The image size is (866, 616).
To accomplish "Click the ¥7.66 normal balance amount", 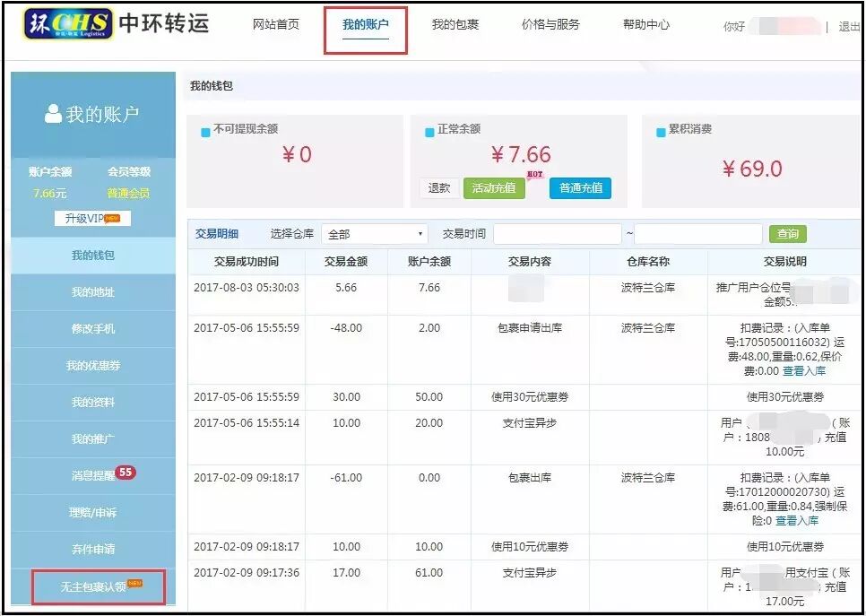I will [x=521, y=155].
